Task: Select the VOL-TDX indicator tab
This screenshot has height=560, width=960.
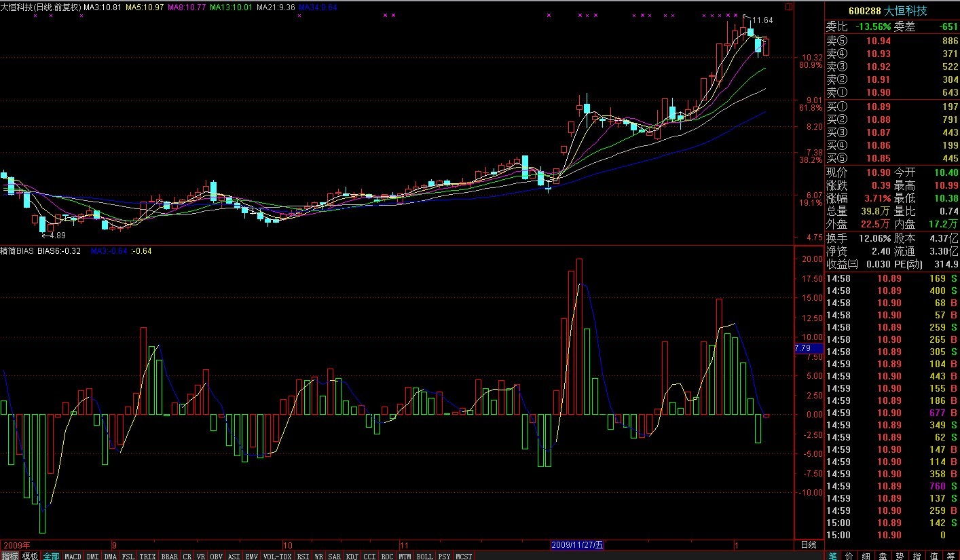Action: 276,556
